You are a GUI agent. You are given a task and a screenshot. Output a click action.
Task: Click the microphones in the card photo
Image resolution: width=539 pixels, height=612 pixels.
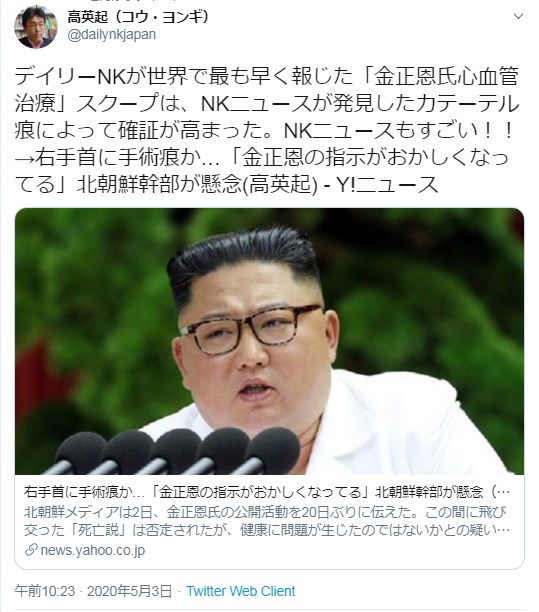click(174, 451)
